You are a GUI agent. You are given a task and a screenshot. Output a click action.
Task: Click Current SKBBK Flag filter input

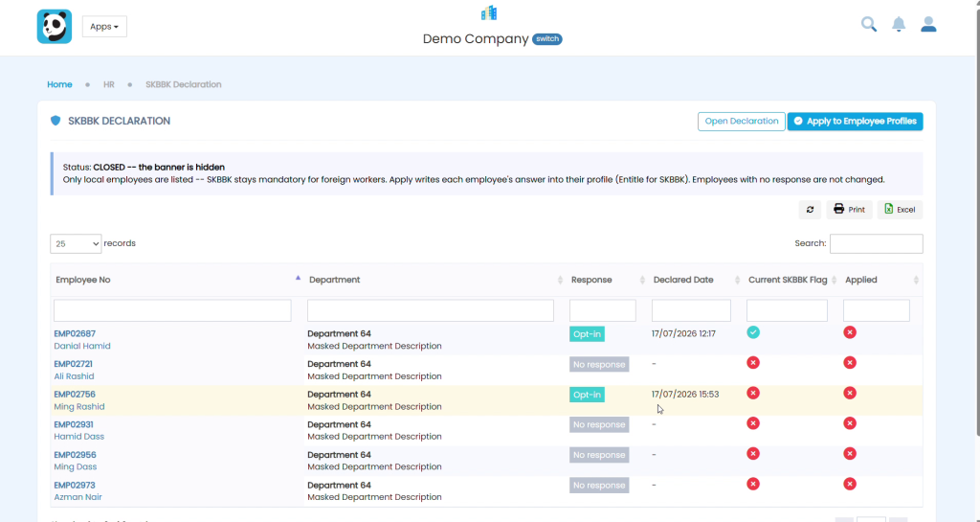(787, 310)
